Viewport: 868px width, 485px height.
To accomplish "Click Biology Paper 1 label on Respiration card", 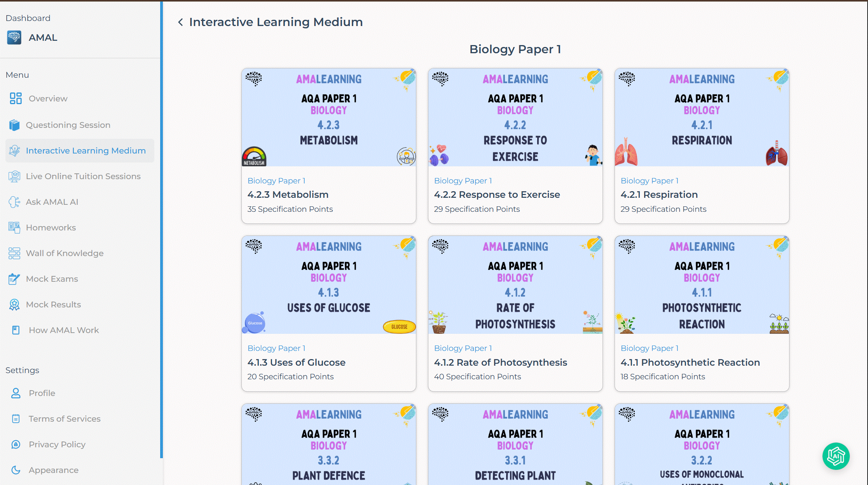I will pos(650,181).
